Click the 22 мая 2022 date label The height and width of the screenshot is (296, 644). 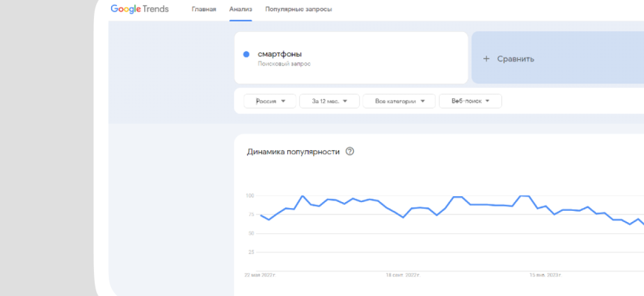click(260, 275)
